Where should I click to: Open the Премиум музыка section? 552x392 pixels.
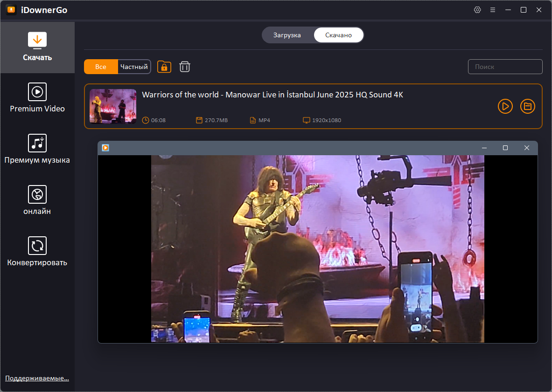37,150
